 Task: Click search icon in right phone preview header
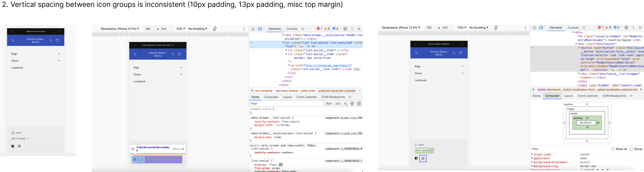[454, 53]
